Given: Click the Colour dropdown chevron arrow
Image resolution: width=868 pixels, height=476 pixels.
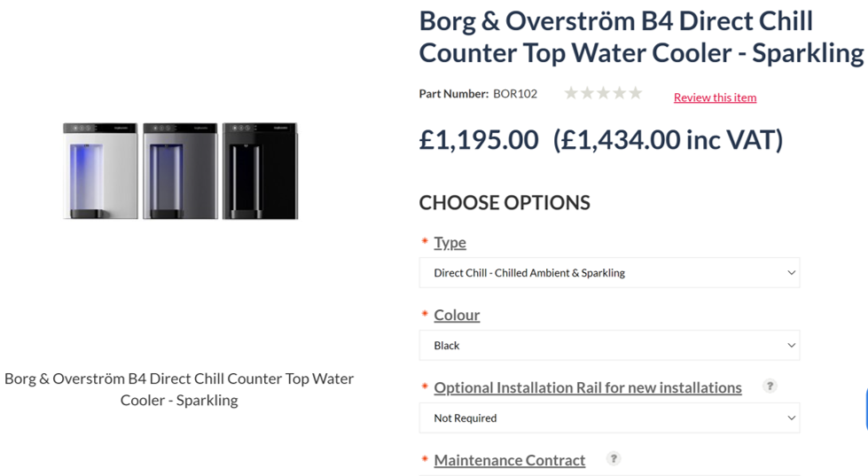Looking at the screenshot, I should pyautogui.click(x=791, y=346).
